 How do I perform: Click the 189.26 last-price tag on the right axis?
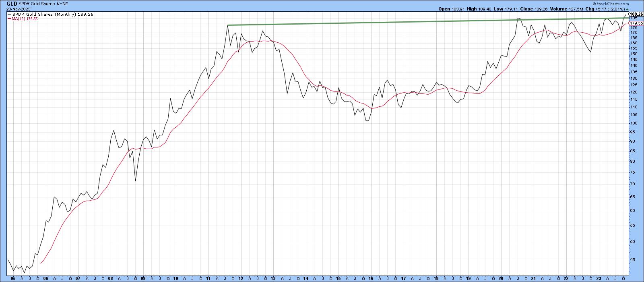(636, 14)
